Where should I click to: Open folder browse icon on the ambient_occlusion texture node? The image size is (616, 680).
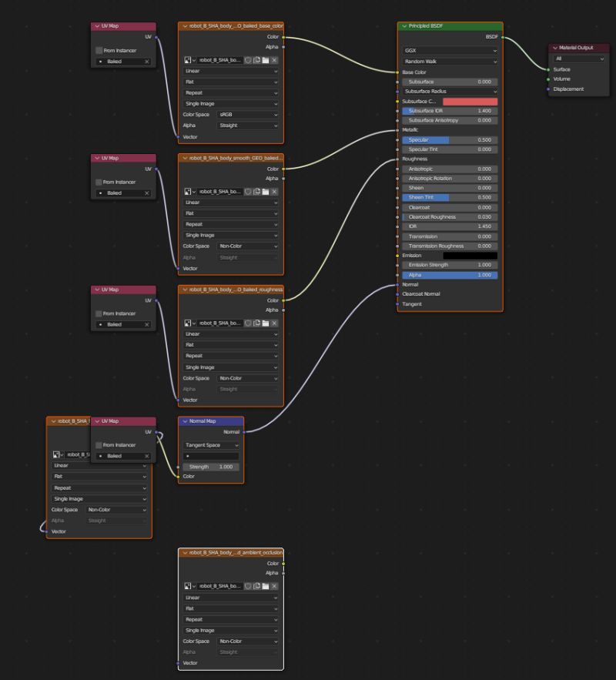point(266,586)
